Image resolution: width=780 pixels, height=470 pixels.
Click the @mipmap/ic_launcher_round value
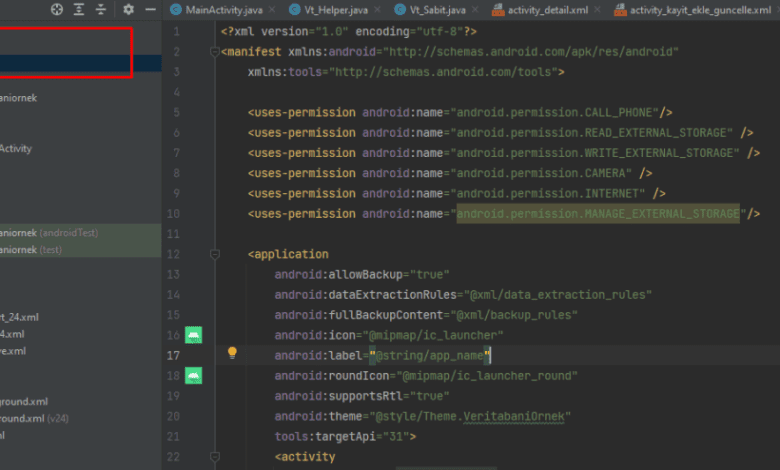(x=487, y=376)
